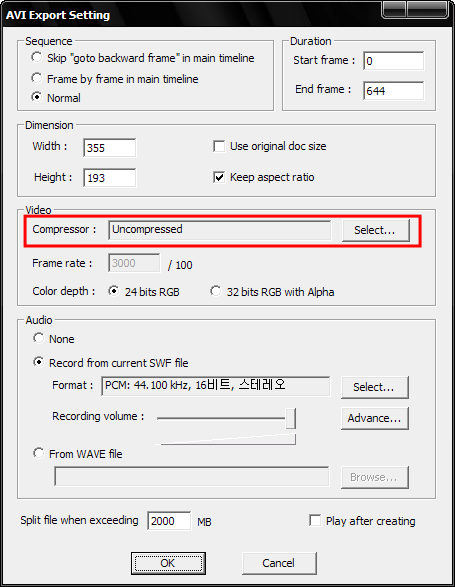
Task: Open video compressor Select... dialog
Action: coord(375,230)
